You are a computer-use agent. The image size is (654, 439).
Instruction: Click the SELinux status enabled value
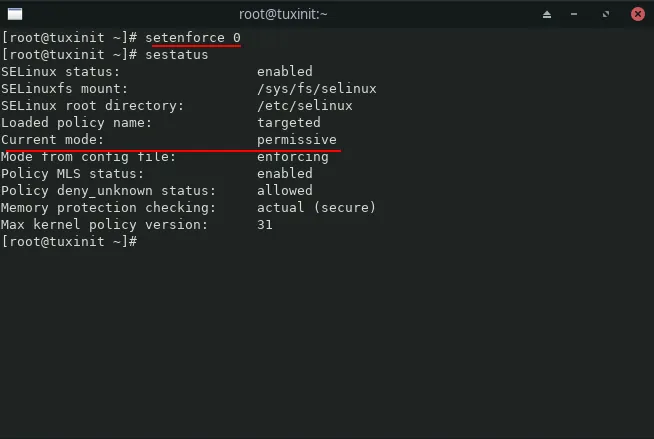(x=284, y=71)
